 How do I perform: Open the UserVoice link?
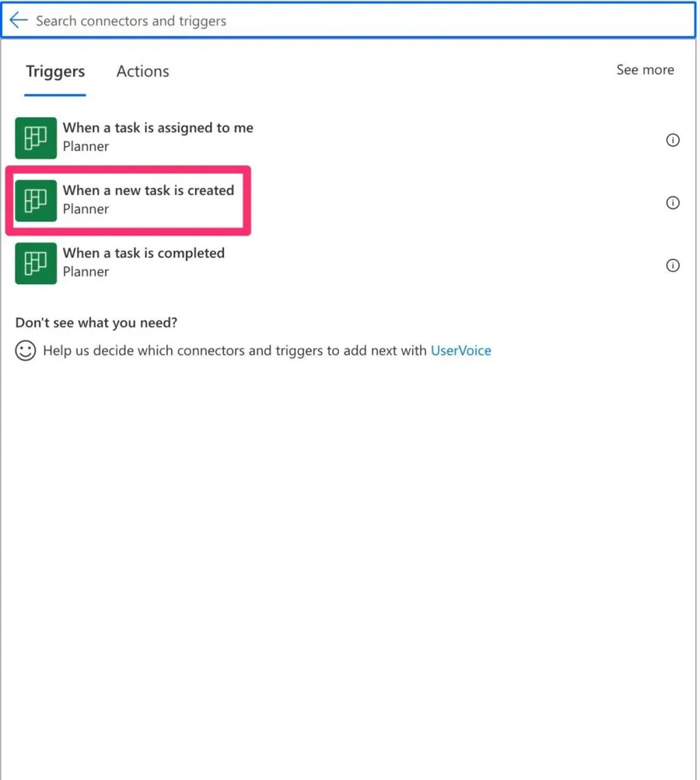click(460, 351)
